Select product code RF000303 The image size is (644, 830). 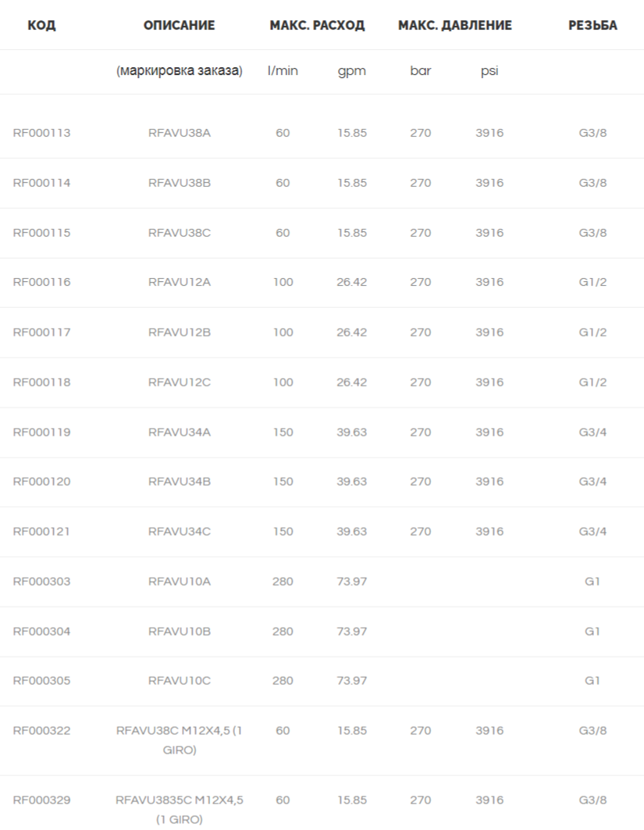(x=42, y=582)
